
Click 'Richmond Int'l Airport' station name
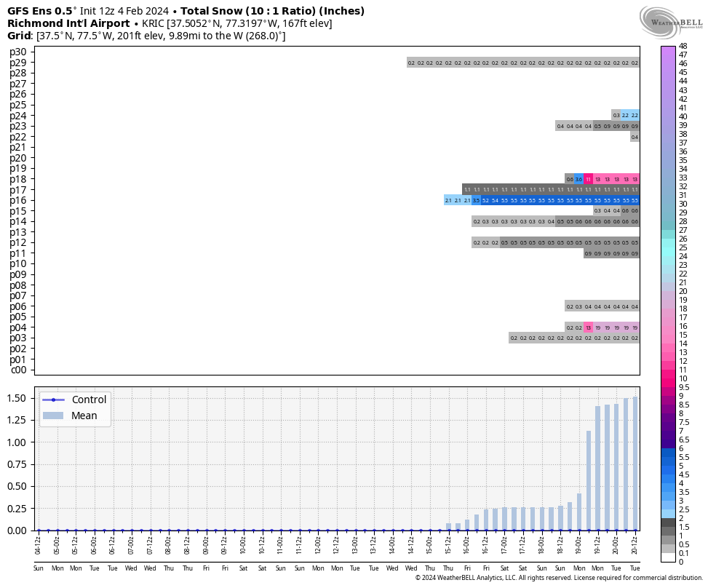[x=68, y=23]
